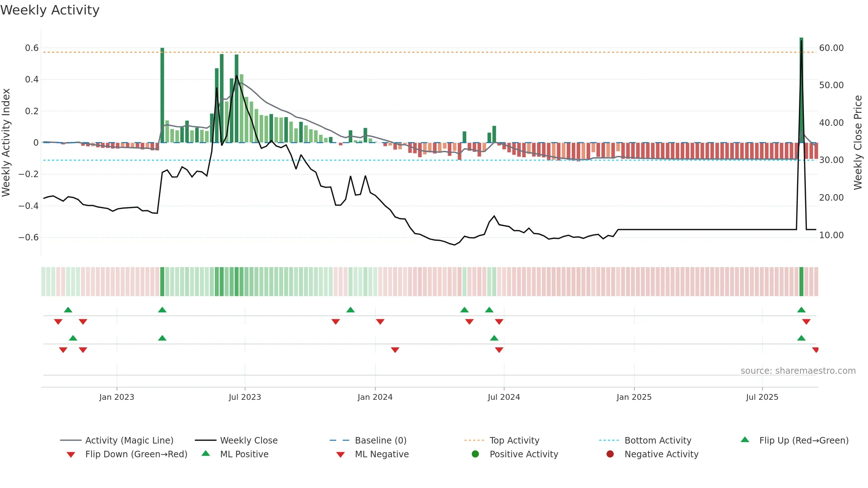Click the 0.6 activity index tick
This screenshot has height=488, width=868.
tap(32, 48)
